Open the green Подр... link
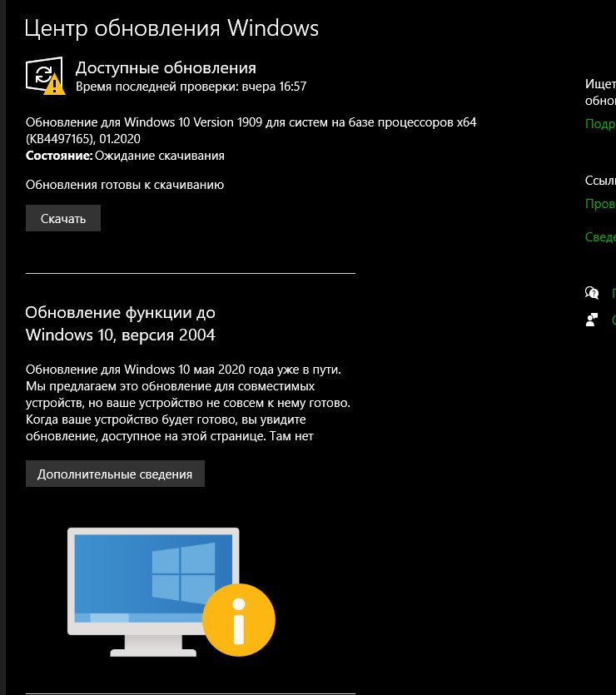The image size is (616, 695). 600,124
